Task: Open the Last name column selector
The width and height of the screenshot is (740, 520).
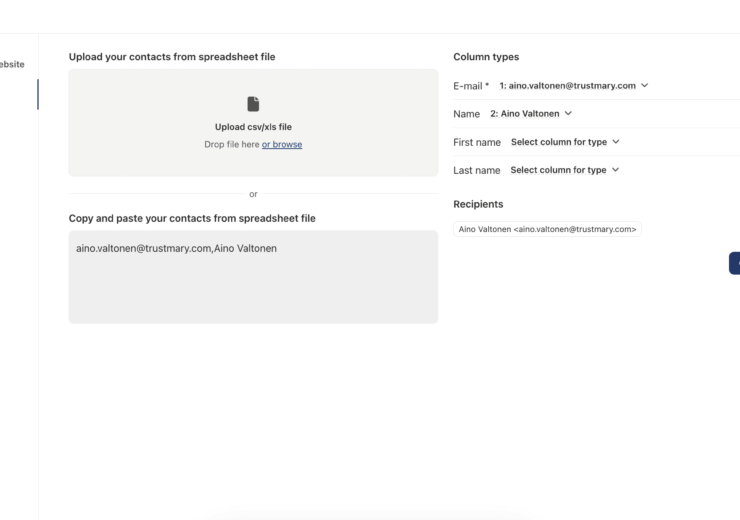Action: click(x=564, y=170)
